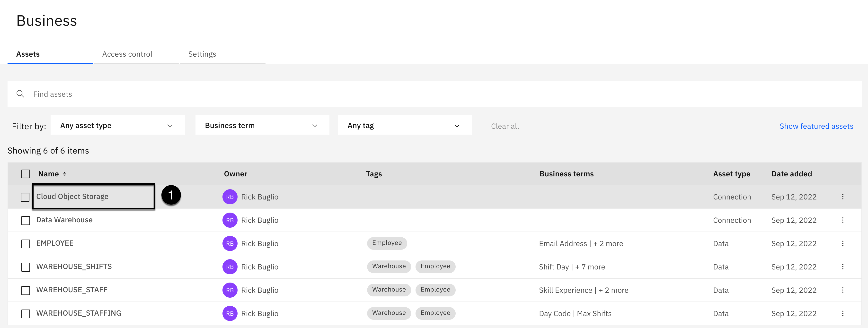
Task: Tick the Data Warehouse checkbox
Action: click(x=26, y=221)
